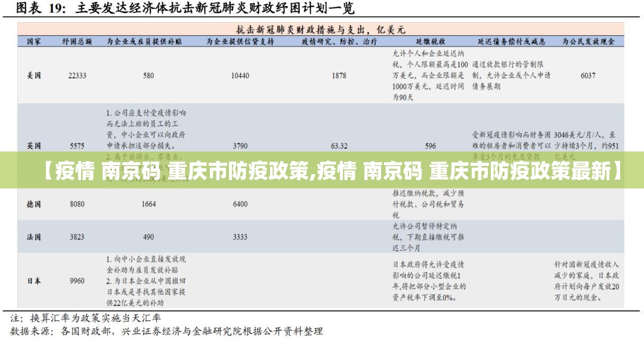
Task: Select the 纾困总额 column header
Action: click(77, 42)
